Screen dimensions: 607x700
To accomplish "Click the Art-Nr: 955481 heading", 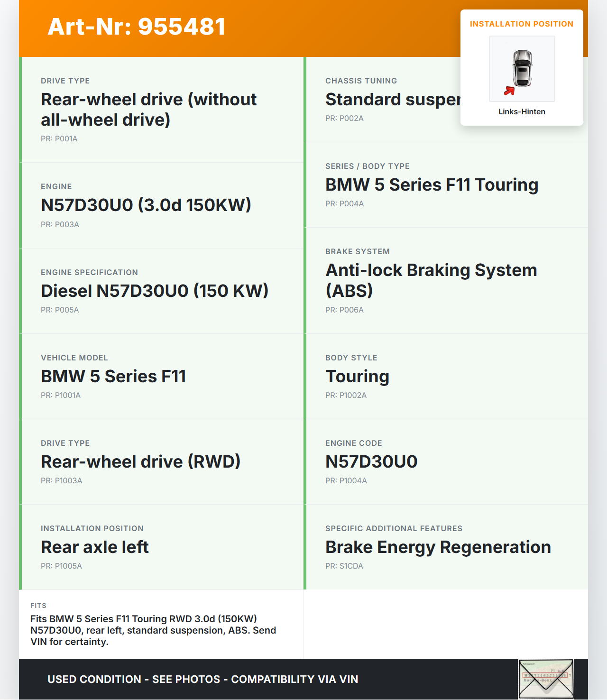I will point(137,27).
